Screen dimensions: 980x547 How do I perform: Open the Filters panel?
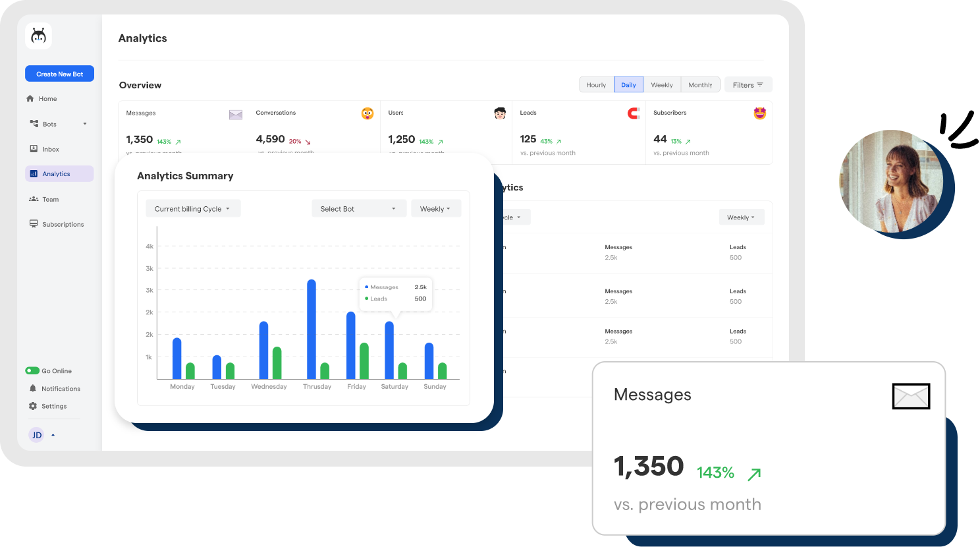[x=748, y=84]
